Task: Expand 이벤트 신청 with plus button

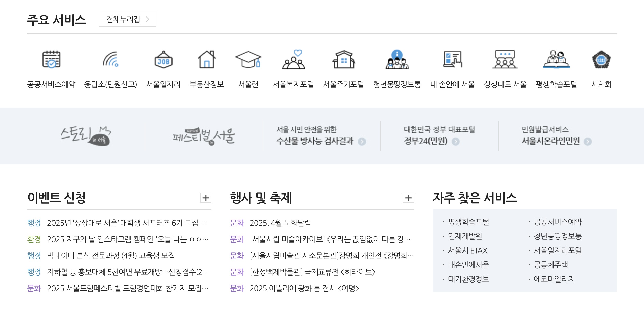Action: pyautogui.click(x=206, y=198)
